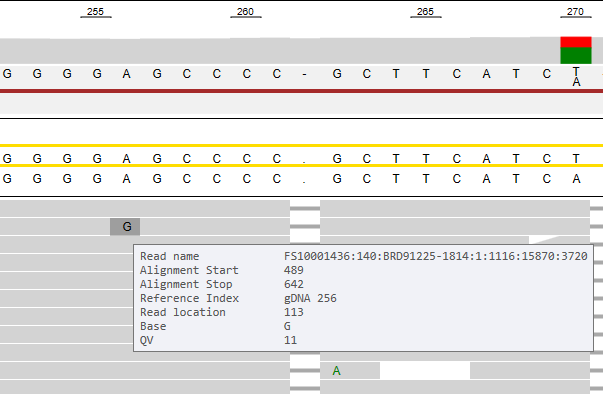Screen dimensions: 603x394
Task: Click the green A variant base in read
Action: 336,371
